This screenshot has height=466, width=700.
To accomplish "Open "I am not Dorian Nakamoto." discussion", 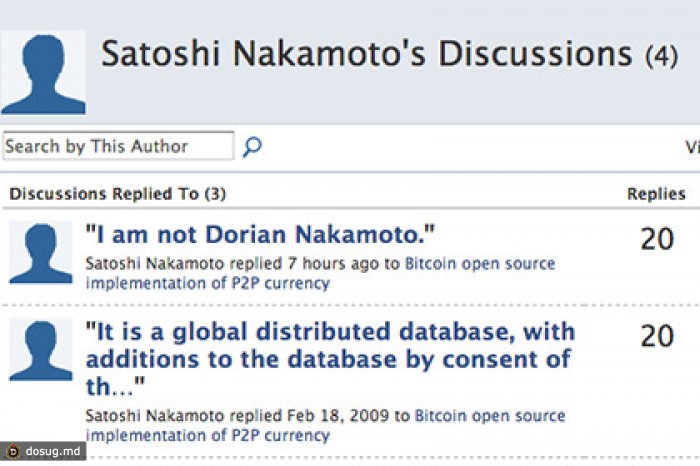I will tap(261, 235).
